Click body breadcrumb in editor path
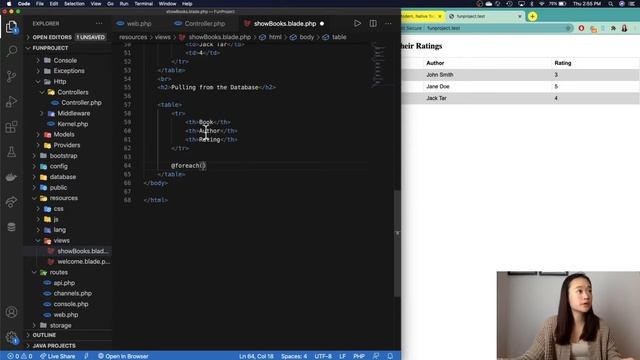640x360 pixels. tap(307, 37)
